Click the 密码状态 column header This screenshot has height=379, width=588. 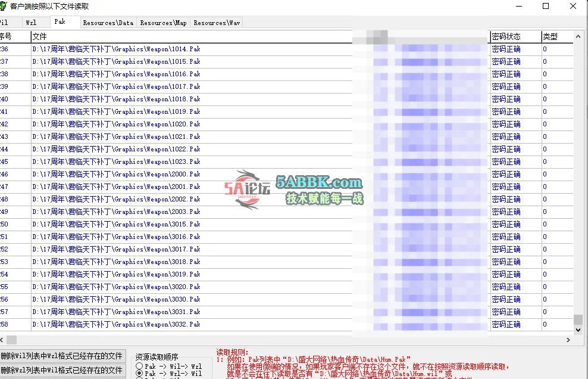pyautogui.click(x=515, y=36)
